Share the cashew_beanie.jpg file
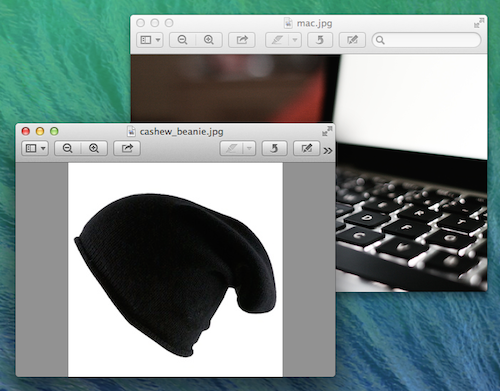This screenshot has width=500, height=391. (127, 148)
